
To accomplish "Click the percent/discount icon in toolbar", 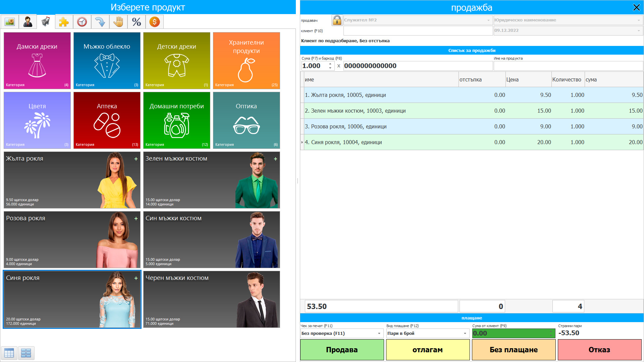I will 136,21.
